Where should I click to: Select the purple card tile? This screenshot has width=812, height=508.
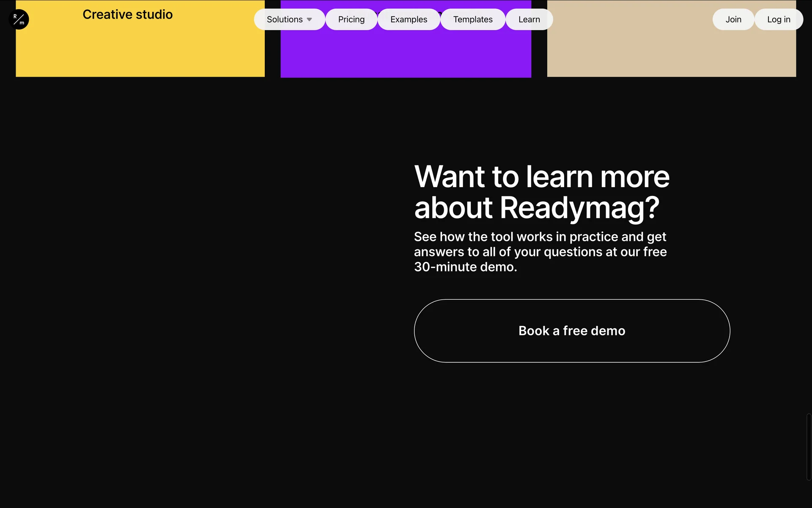(405, 55)
